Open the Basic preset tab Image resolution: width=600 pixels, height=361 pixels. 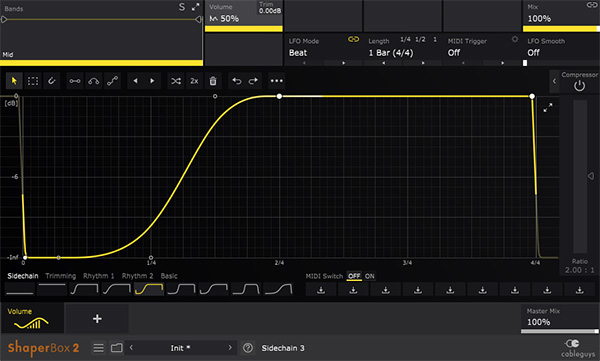coord(169,276)
